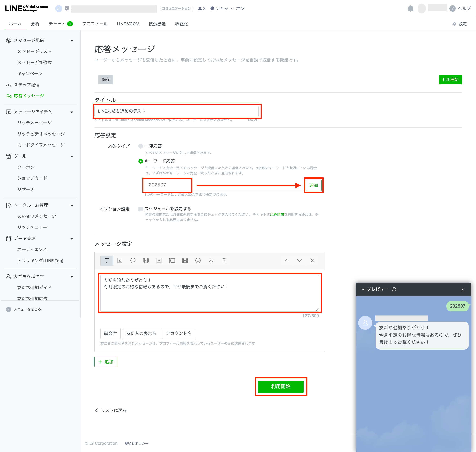This screenshot has width=476, height=452.
Task: Select the 一律応答 radio button
Action: tap(141, 146)
